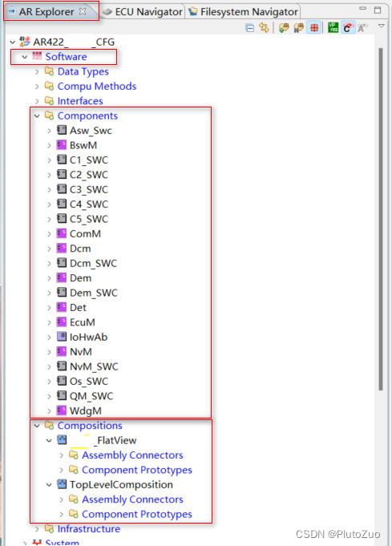Expand the Data Types folder
Viewport: 392px width, 546px height.
pyautogui.click(x=37, y=71)
